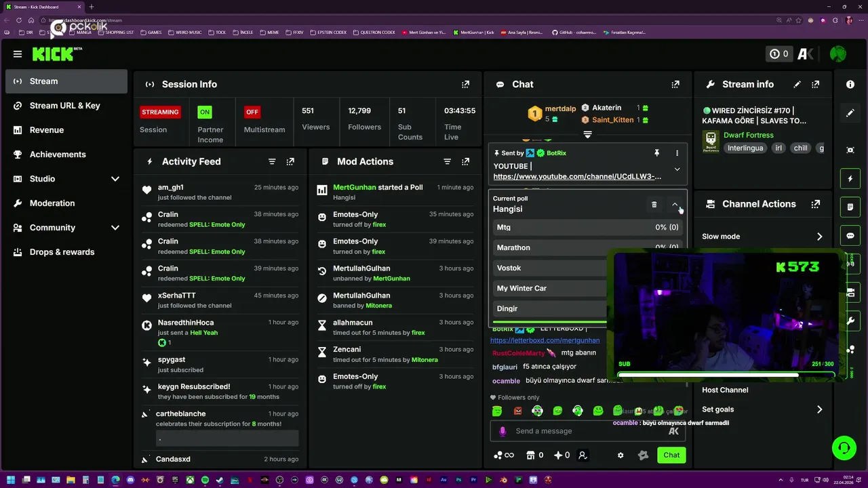Open Slow mode options arrow

pyautogui.click(x=819, y=237)
